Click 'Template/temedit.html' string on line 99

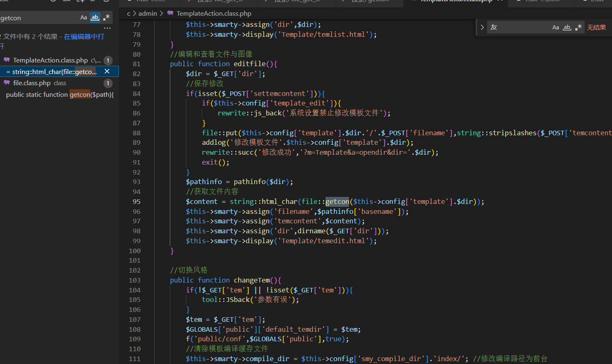[323, 241]
